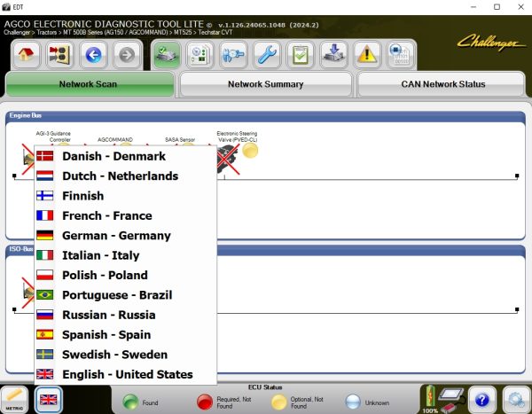Choose English - United States language

[x=125, y=374]
